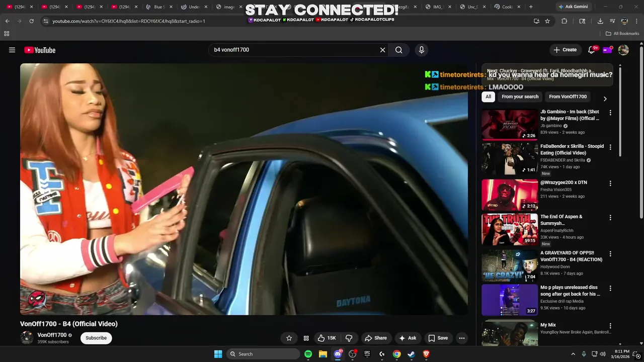Open the YouTube guide hamburger menu
The height and width of the screenshot is (362, 644).
[12, 50]
